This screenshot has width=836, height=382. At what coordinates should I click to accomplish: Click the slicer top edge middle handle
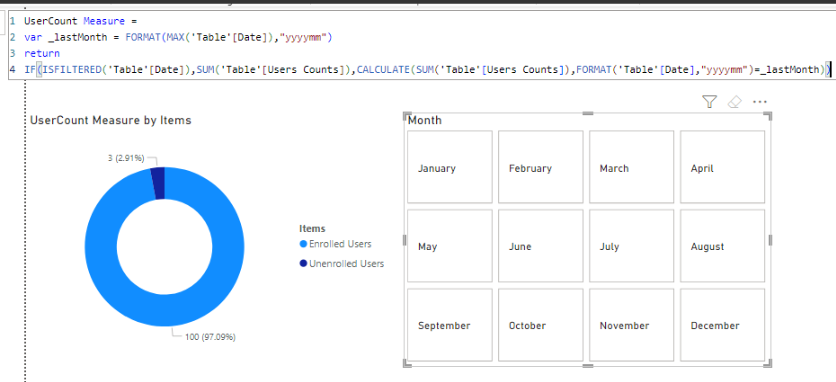(588, 113)
